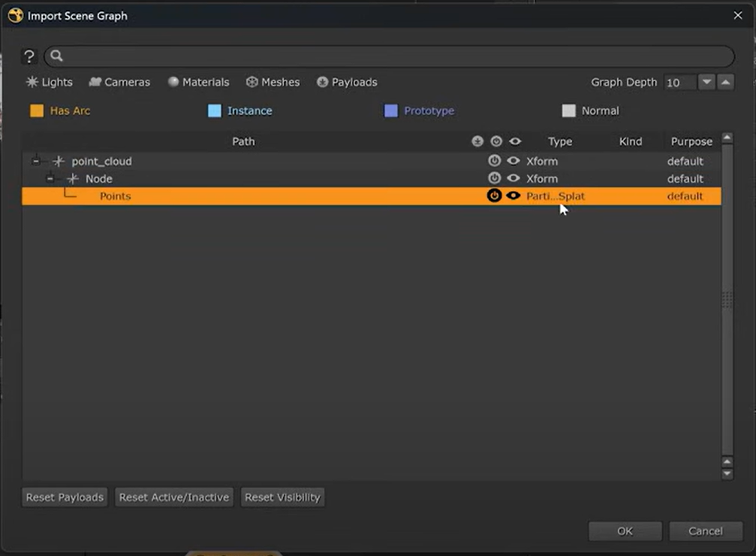The width and height of the screenshot is (756, 556).
Task: Collapse the point_cloud tree item
Action: 36,162
